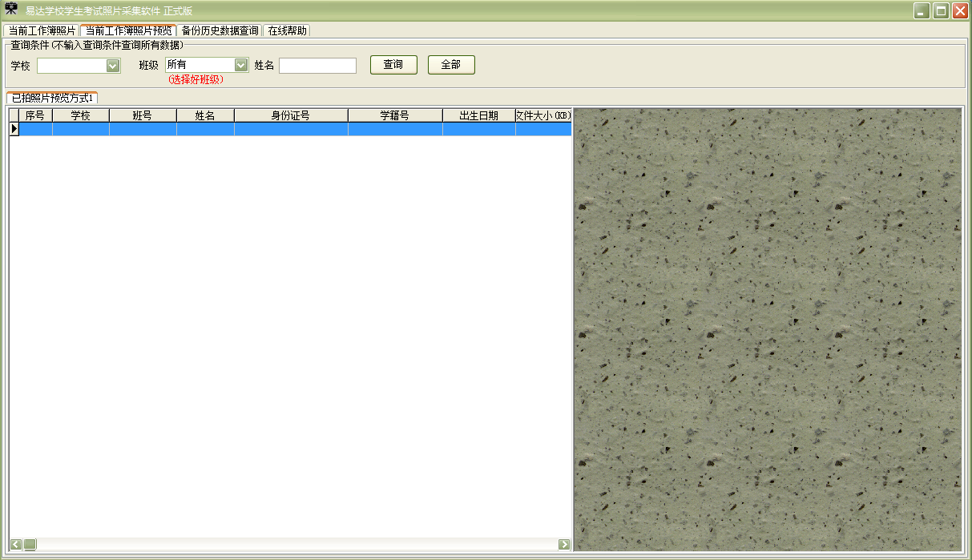
Task: Select the 出生日期 column header
Action: (x=478, y=115)
